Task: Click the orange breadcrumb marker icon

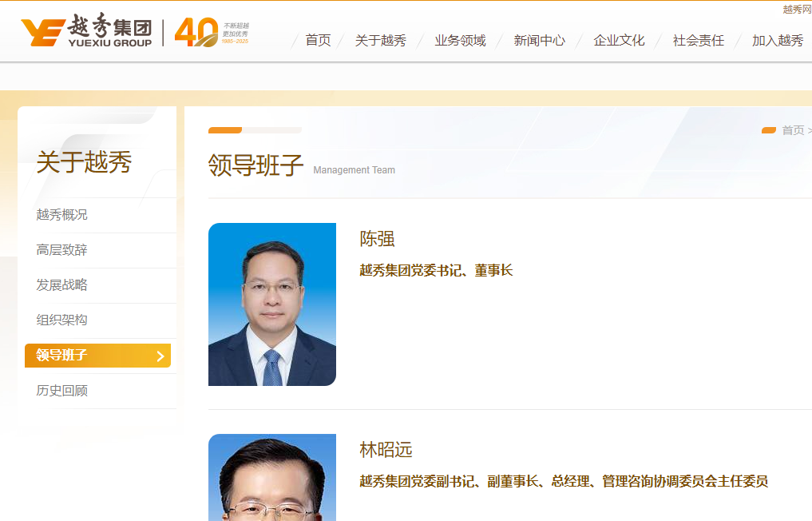Action: point(769,130)
